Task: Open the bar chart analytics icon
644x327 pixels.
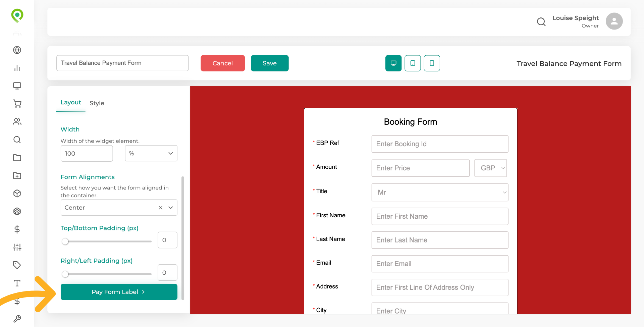Action: (x=17, y=68)
